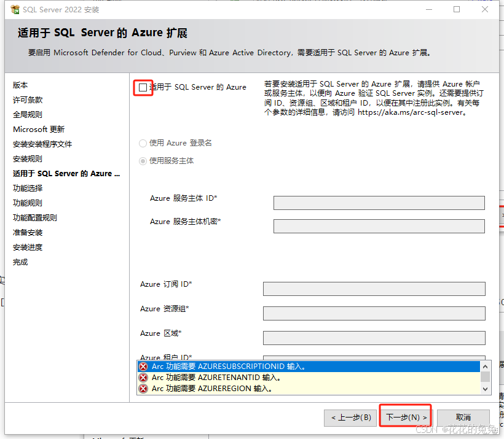Click the 上一步(B) back button

350,418
